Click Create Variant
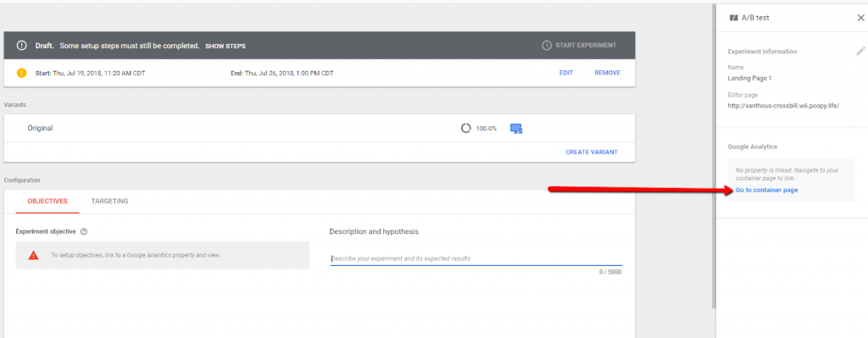This screenshot has width=868, height=338. pyautogui.click(x=591, y=152)
